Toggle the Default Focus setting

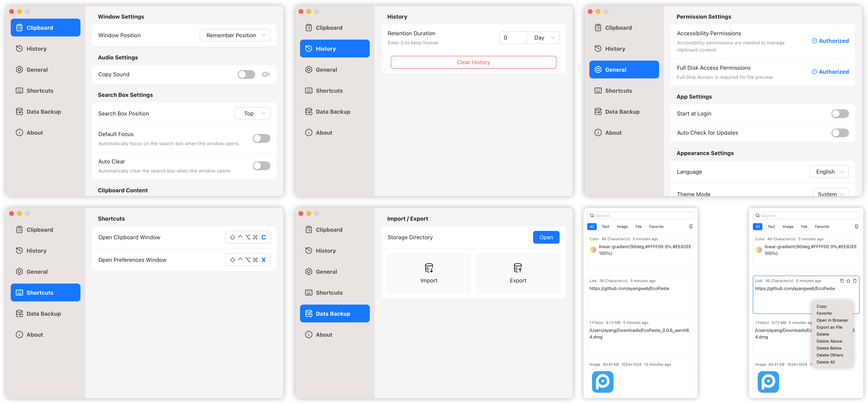coord(261,138)
